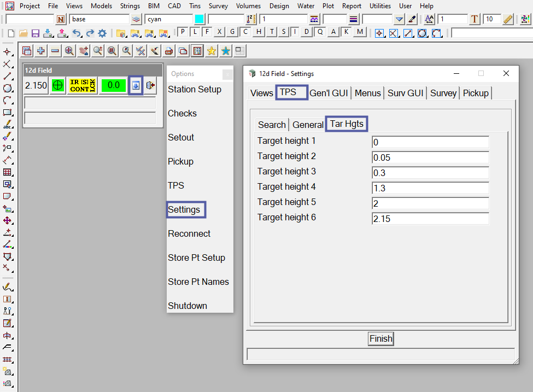This screenshot has height=392, width=533.
Task: Click the green crosshair target icon
Action: tap(57, 86)
